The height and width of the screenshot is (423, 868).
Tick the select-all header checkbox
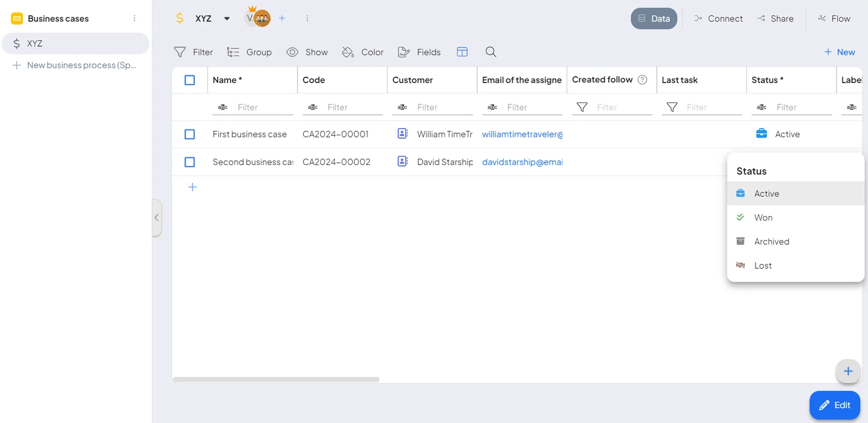tap(190, 80)
